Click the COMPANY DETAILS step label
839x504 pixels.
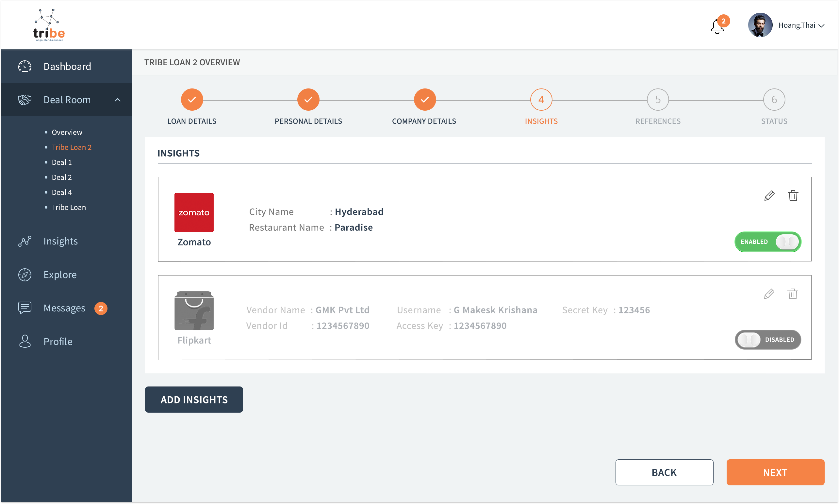(x=424, y=121)
